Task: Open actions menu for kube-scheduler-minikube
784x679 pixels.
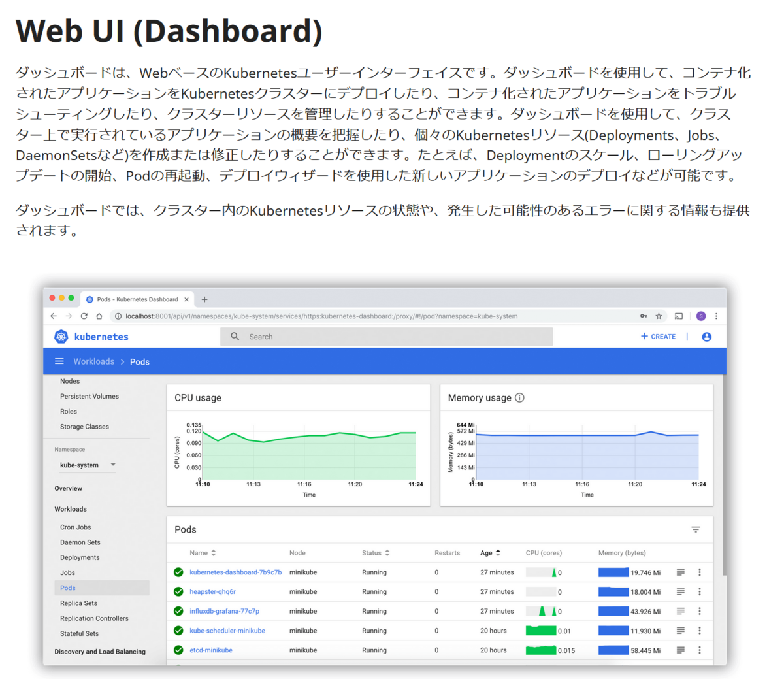Action: [699, 631]
